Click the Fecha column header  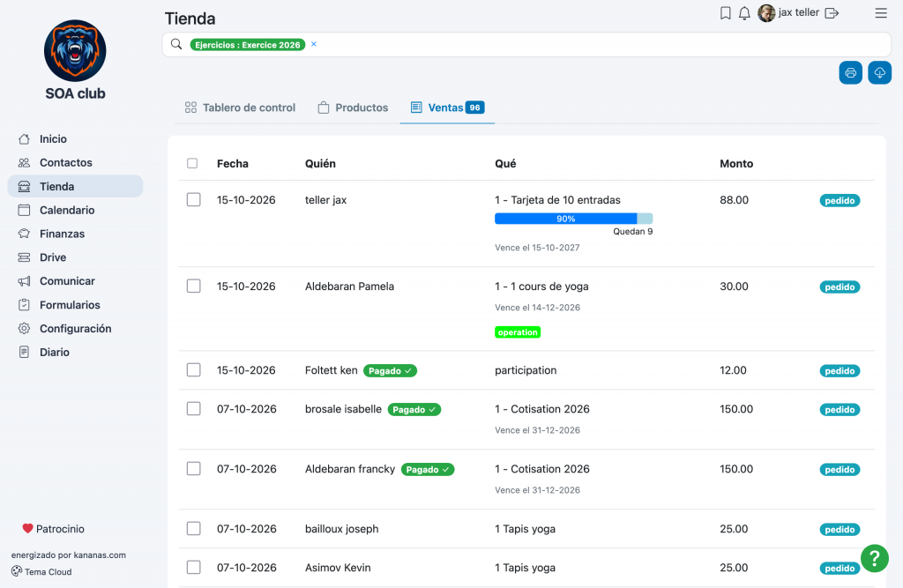point(233,164)
